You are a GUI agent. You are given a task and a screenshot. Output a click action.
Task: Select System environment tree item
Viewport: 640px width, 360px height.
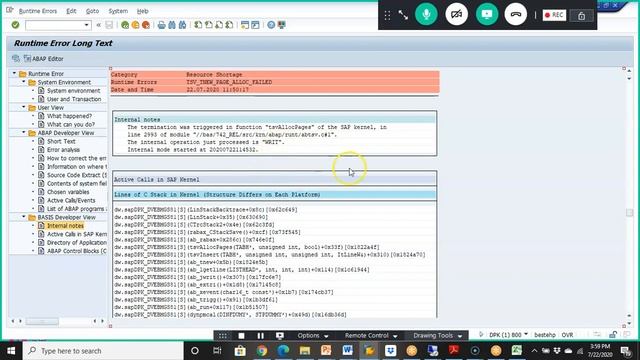pos(73,91)
